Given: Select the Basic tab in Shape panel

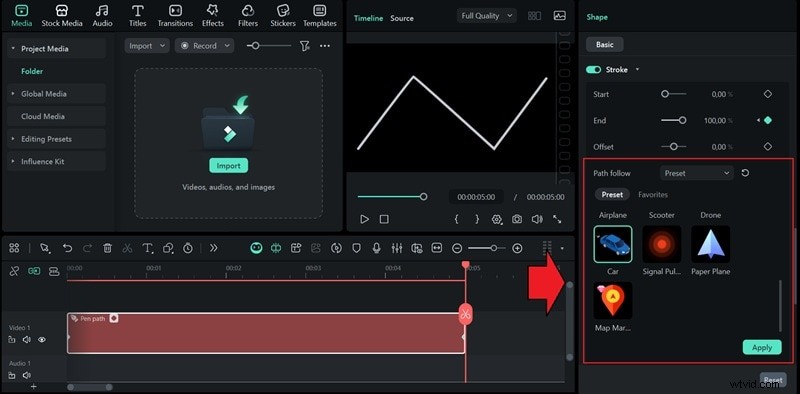Looking at the screenshot, I should click(605, 44).
